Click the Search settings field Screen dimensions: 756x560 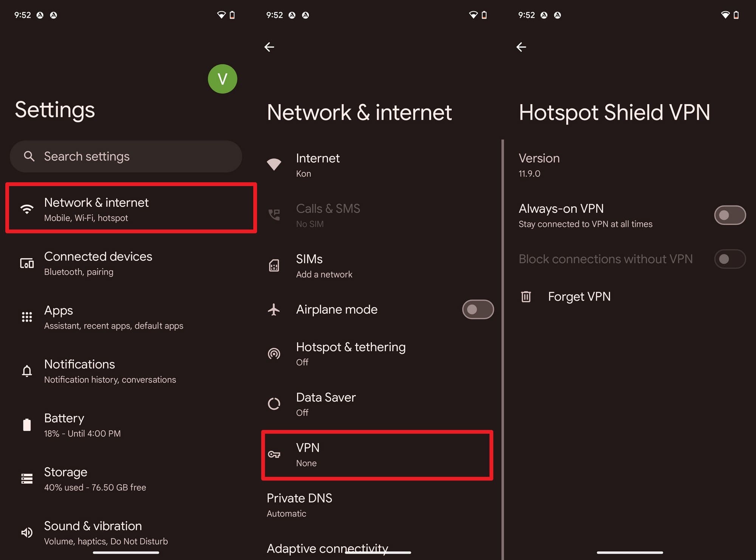point(126,157)
